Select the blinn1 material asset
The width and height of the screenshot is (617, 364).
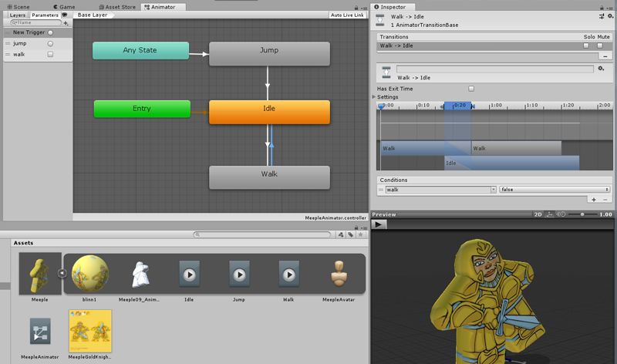click(90, 274)
